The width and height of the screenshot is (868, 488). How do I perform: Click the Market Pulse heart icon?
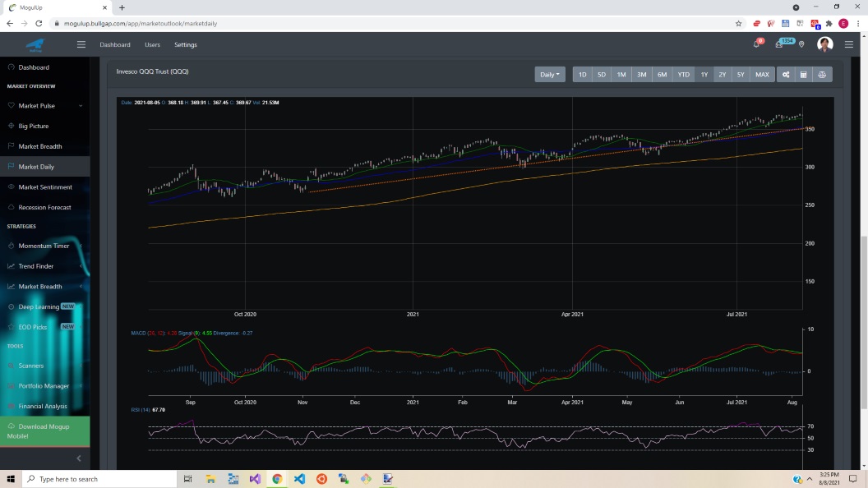click(x=11, y=105)
